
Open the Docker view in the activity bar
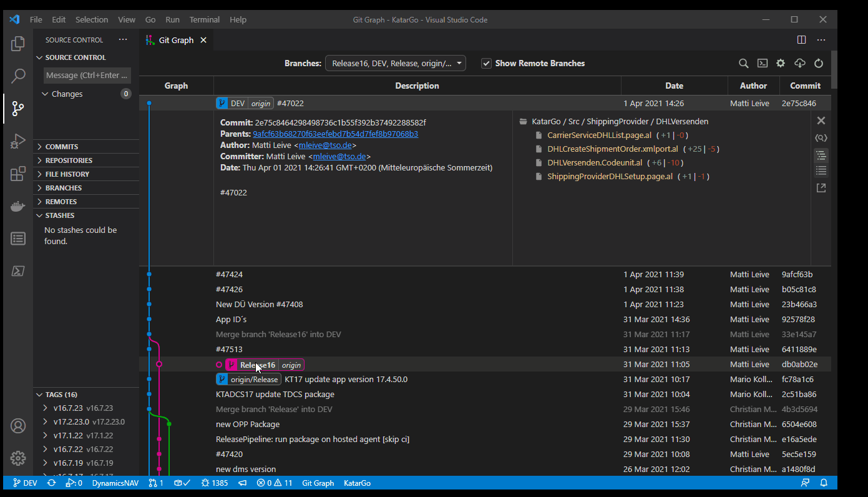(x=18, y=206)
